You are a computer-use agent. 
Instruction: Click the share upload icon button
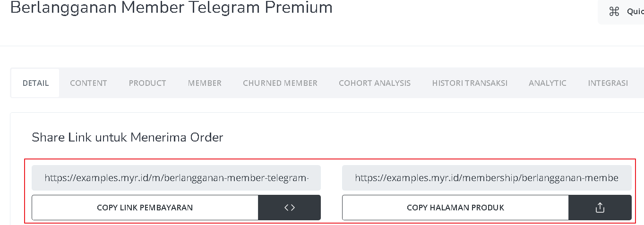click(600, 208)
